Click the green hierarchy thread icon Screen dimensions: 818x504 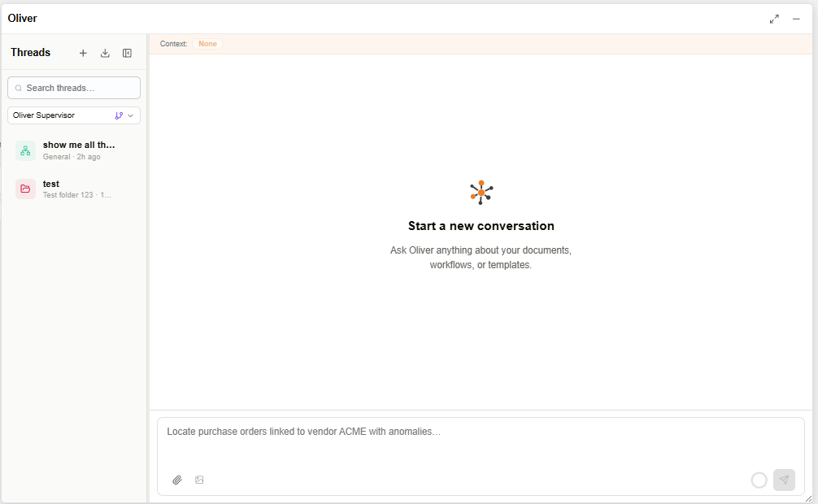25,150
